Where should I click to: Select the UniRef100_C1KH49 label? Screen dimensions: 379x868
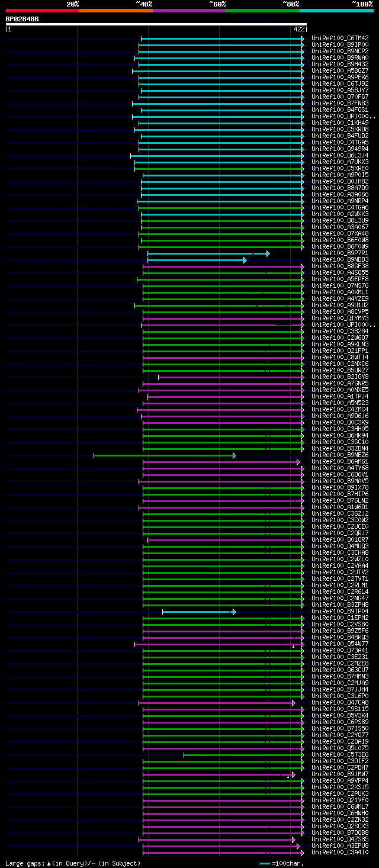pos(340,123)
